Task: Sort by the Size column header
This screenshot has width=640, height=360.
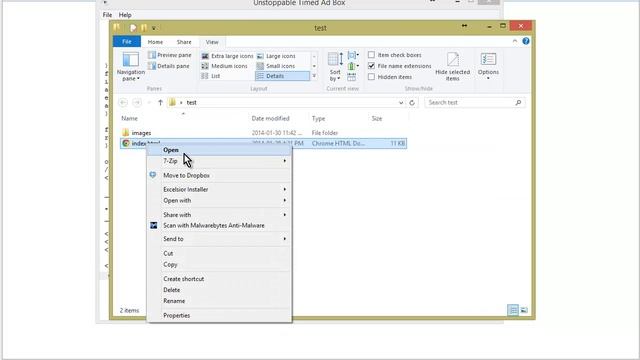Action: (x=377, y=118)
